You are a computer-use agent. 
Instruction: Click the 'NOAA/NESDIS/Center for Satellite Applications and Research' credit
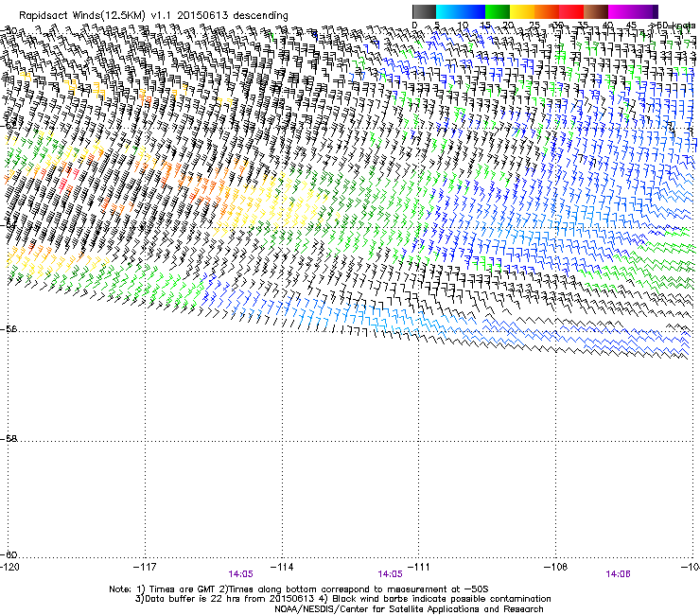pyautogui.click(x=409, y=609)
